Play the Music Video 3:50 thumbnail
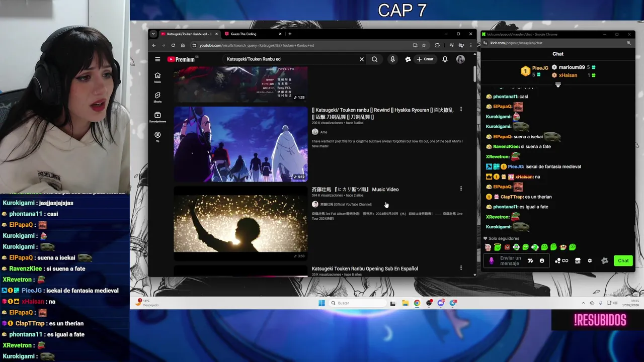Screen dimensions: 644x362 point(240,224)
